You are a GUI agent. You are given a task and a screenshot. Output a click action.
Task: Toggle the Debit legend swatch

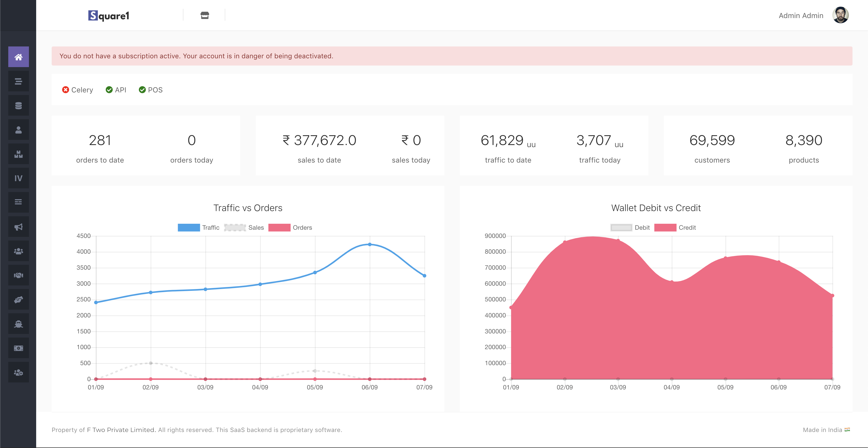pos(621,228)
